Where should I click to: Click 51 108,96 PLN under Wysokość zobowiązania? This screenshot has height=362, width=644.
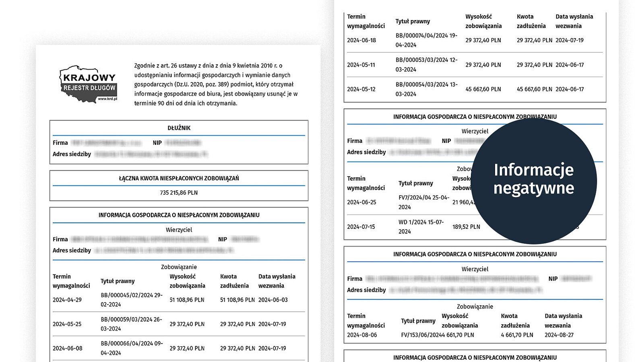187,300
